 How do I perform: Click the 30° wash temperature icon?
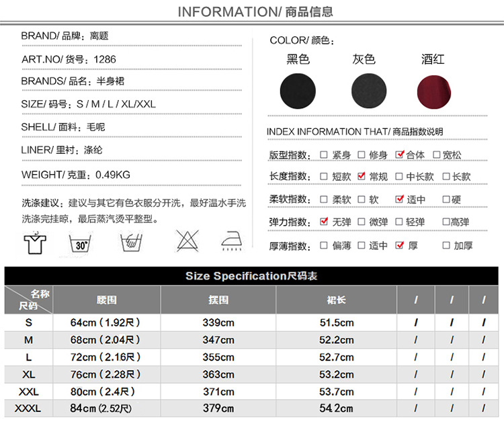[x=80, y=243]
